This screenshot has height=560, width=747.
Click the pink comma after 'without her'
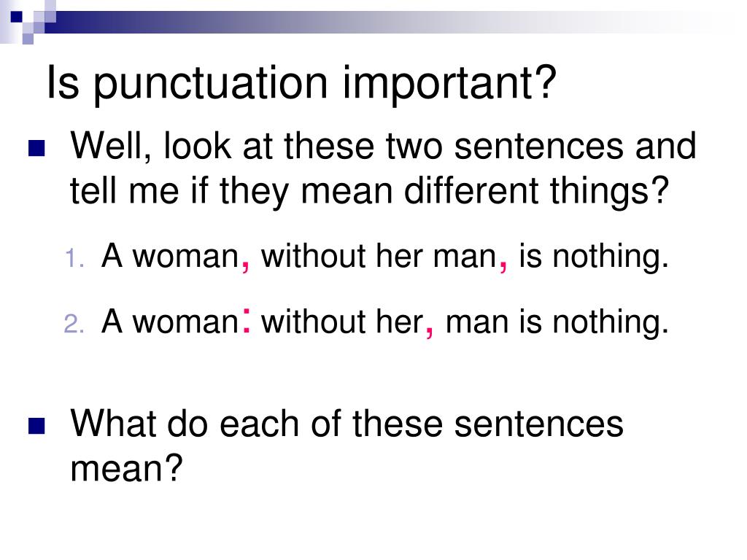[x=429, y=330]
